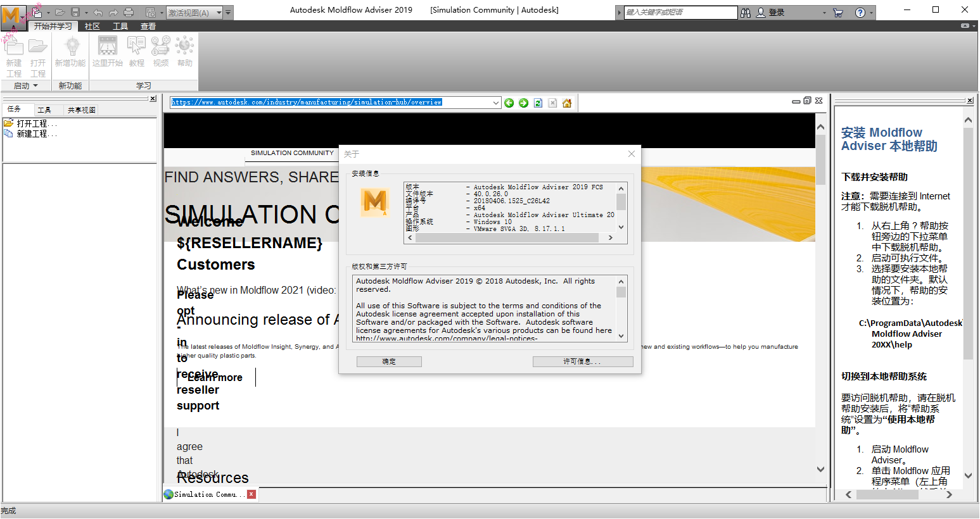This screenshot has height=519, width=980.
Task: Close the 关于 dialog
Action: pos(632,154)
